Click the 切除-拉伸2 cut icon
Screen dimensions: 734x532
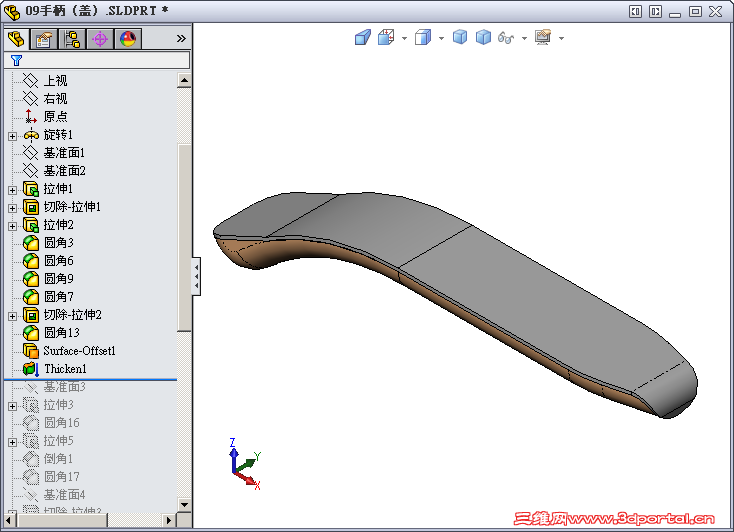31,315
